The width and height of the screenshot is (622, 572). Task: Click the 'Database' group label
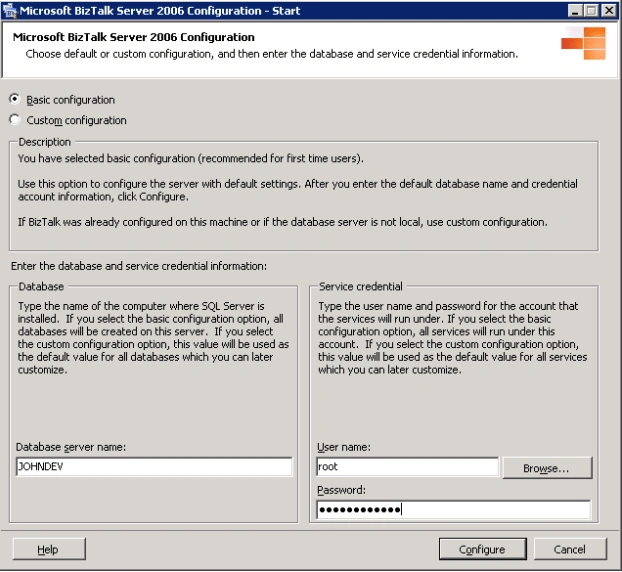tap(41, 286)
